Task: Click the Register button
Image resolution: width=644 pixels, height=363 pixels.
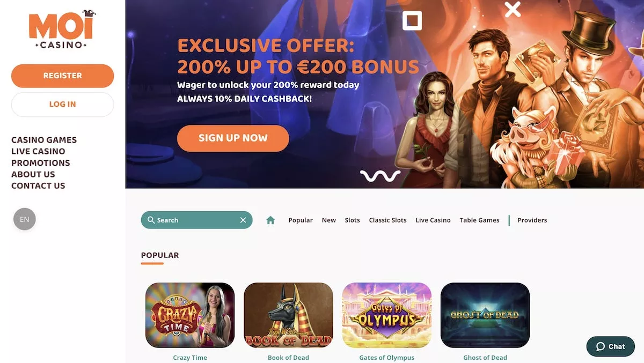Action: click(x=63, y=76)
